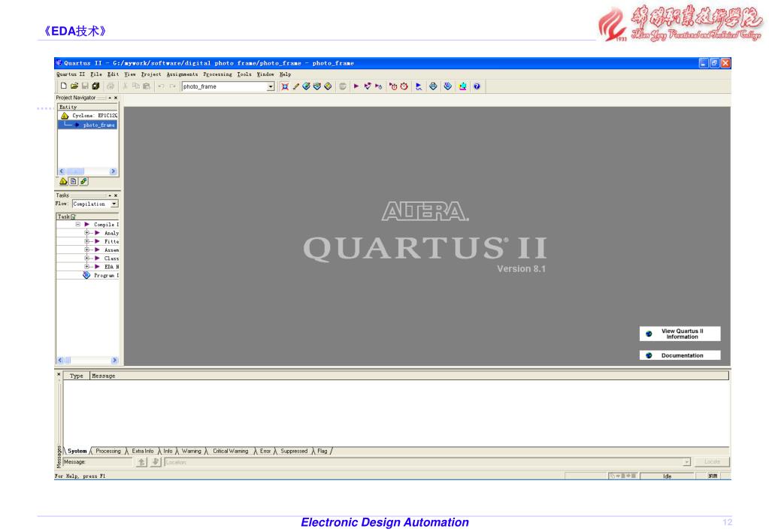Open the Location dropdown arrow in Messages
The height and width of the screenshot is (532, 769).
click(x=686, y=462)
